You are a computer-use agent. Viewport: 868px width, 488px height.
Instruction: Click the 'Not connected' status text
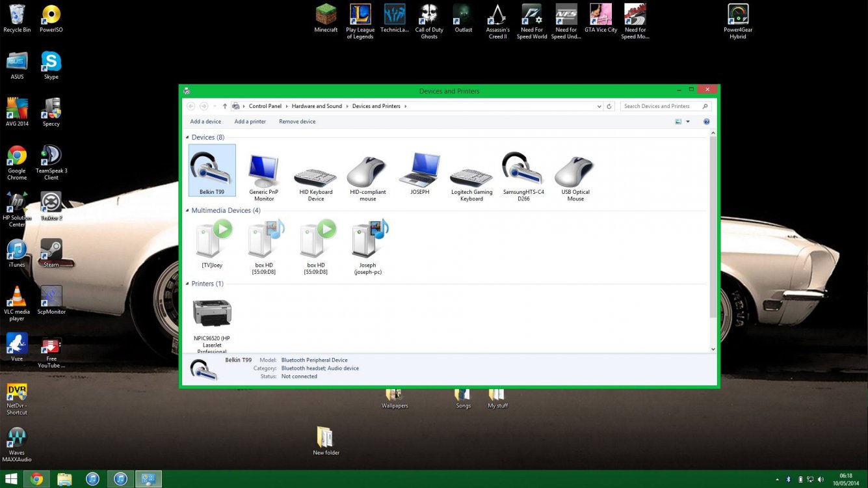(x=299, y=377)
